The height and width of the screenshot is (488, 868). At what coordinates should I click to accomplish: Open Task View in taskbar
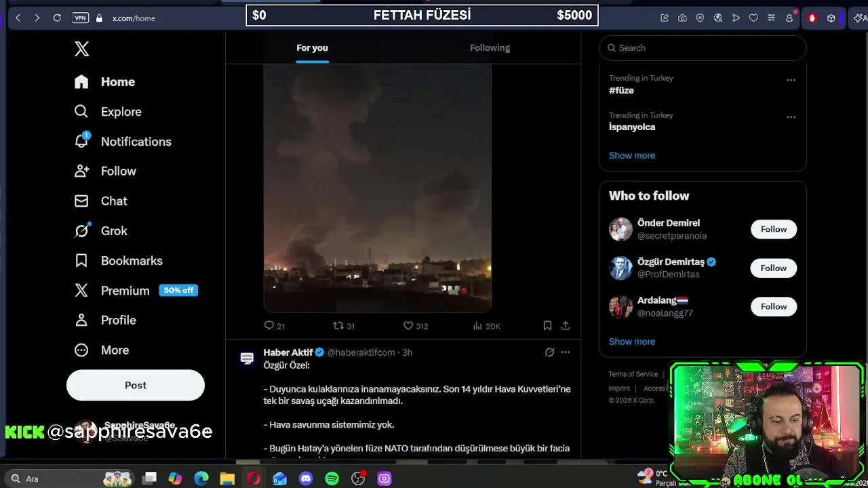coord(150,479)
